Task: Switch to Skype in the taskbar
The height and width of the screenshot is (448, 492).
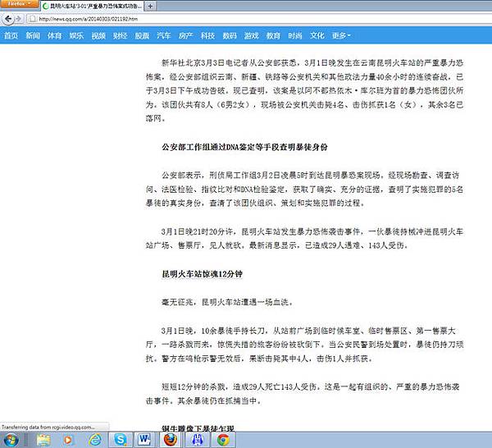Action: coord(121,440)
